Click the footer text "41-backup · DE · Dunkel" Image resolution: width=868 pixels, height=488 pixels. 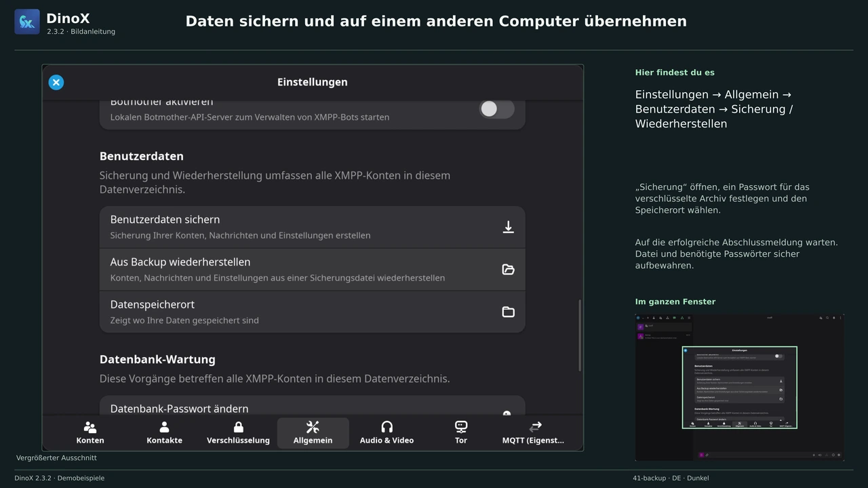click(x=671, y=478)
